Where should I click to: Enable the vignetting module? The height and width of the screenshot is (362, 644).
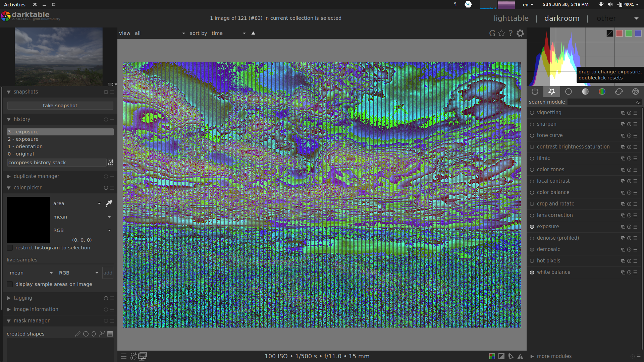coord(532,113)
